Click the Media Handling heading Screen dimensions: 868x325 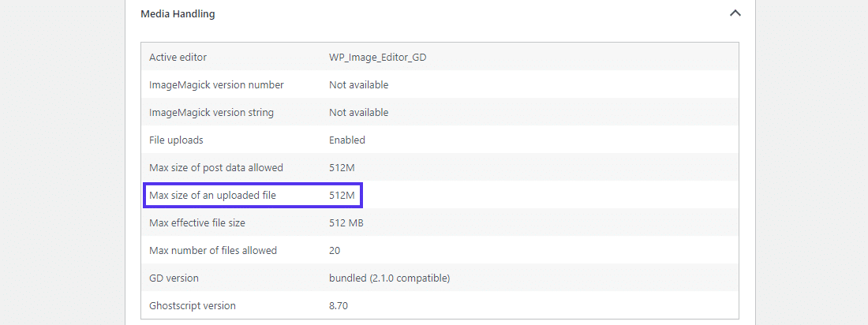click(178, 13)
